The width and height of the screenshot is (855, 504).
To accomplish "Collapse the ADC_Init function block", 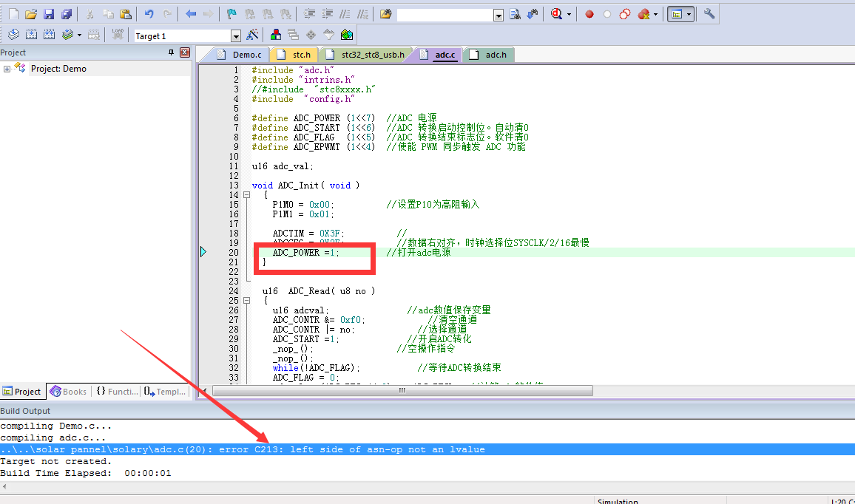I will [246, 194].
